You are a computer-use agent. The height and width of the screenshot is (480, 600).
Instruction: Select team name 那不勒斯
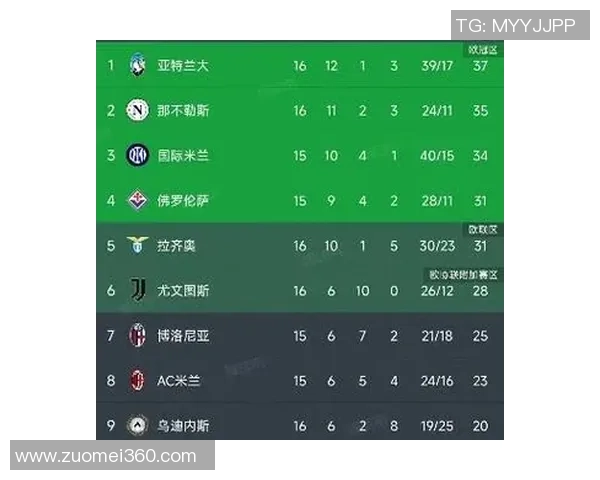[x=181, y=111]
